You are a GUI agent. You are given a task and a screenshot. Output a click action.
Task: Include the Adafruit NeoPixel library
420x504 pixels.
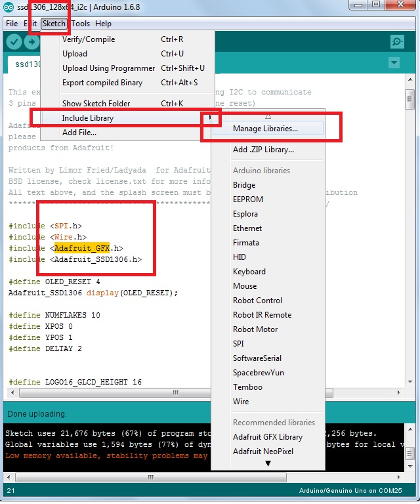[x=268, y=451]
